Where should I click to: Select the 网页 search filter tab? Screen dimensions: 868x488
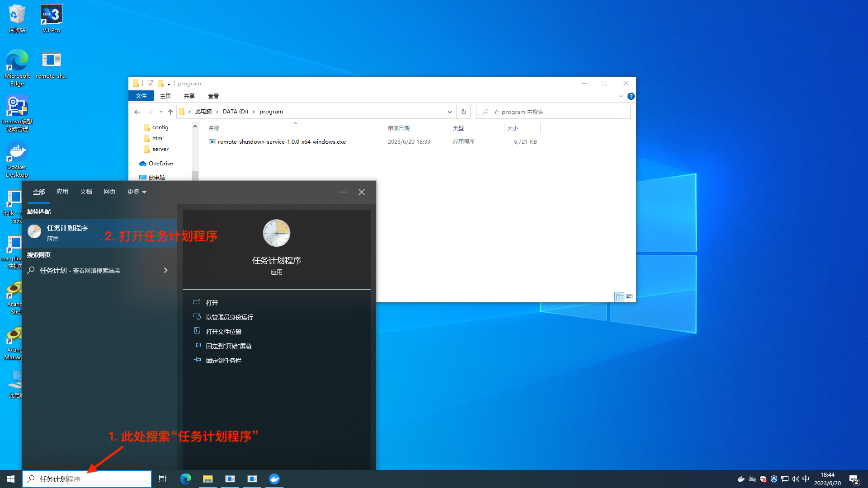pos(109,192)
